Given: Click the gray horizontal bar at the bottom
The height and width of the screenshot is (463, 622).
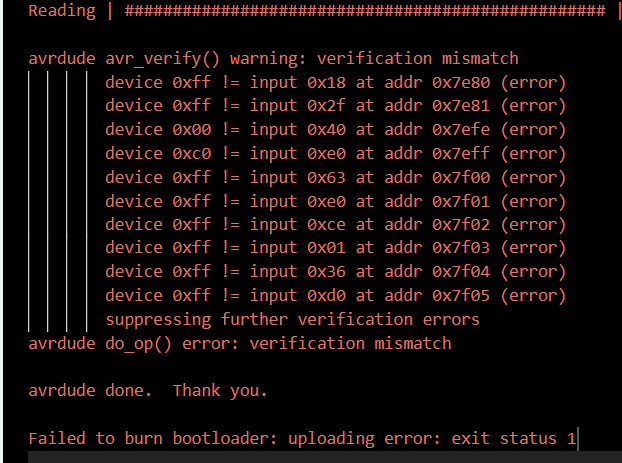Looking at the screenshot, I should point(325,457).
